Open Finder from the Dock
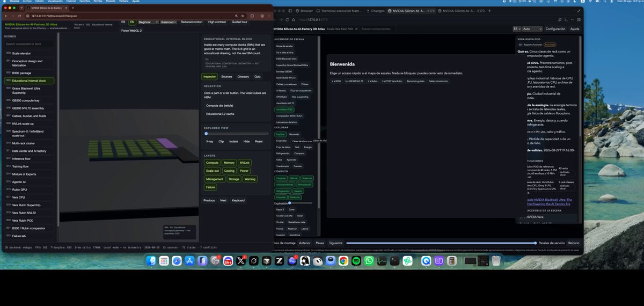 (151, 261)
